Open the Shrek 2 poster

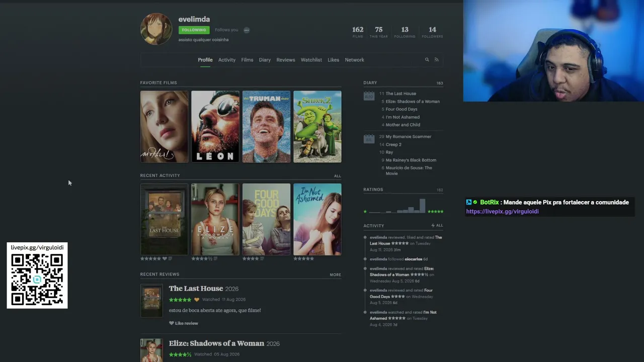317,127
